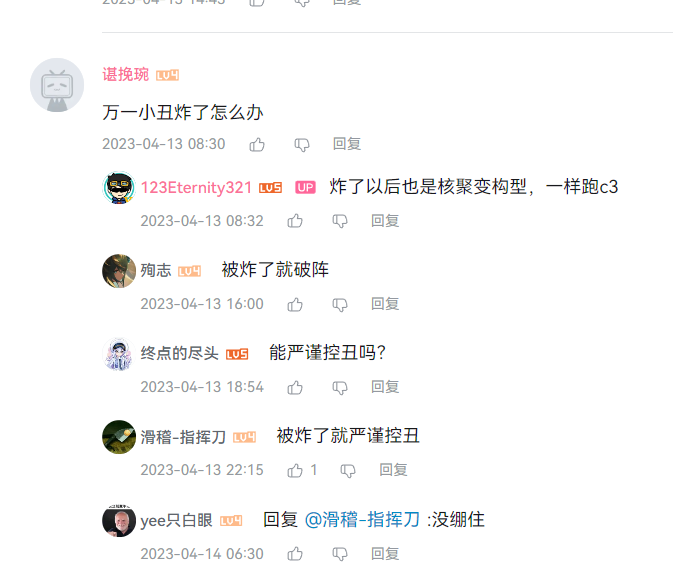Viewport: 673px width, 583px height.
Task: Like 终点的尽头's reply
Action: 295,388
